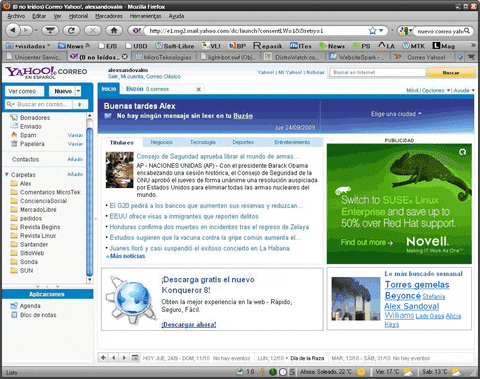Screen dimensions: 480x379
Task: Open the Elige una ciudad dropdown
Action: point(396,114)
